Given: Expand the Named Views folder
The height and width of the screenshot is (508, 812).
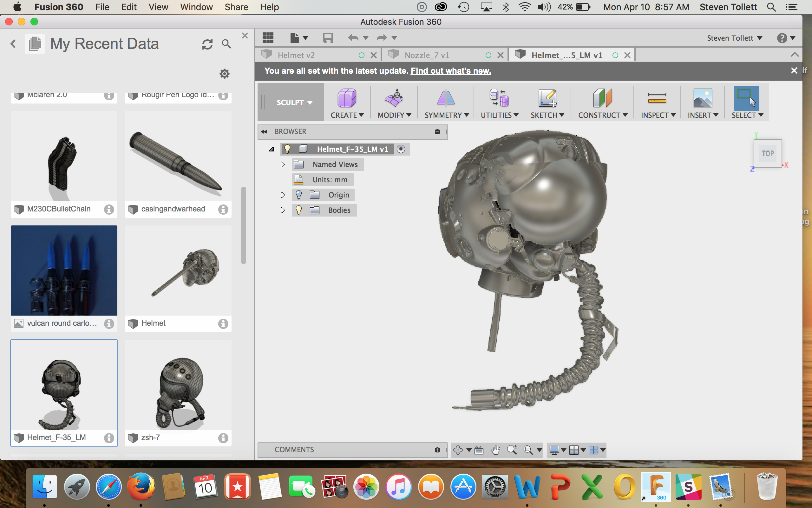Looking at the screenshot, I should click(x=283, y=164).
